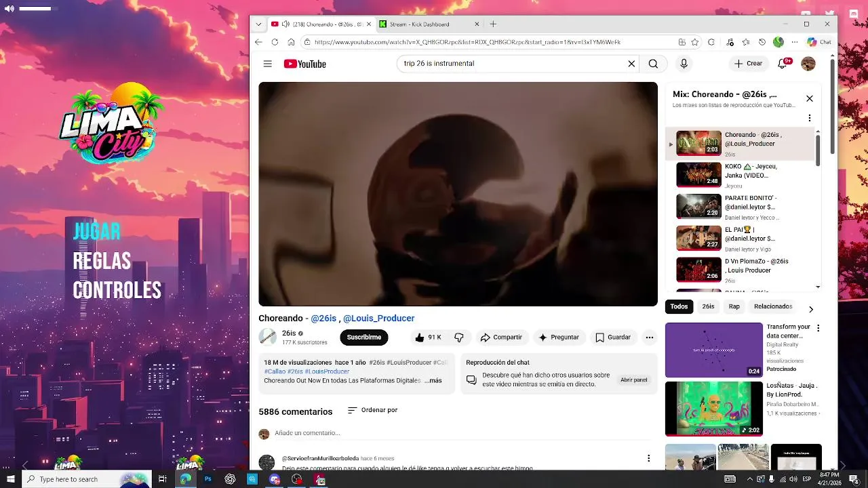Open Copilot Chat in the browser toolbar
Image resolution: width=868 pixels, height=488 pixels.
(x=819, y=42)
